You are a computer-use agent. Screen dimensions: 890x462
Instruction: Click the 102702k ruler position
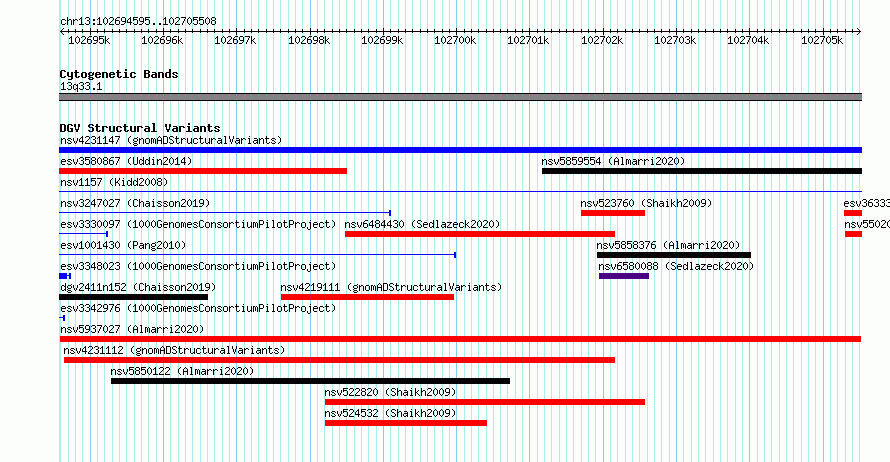[602, 40]
